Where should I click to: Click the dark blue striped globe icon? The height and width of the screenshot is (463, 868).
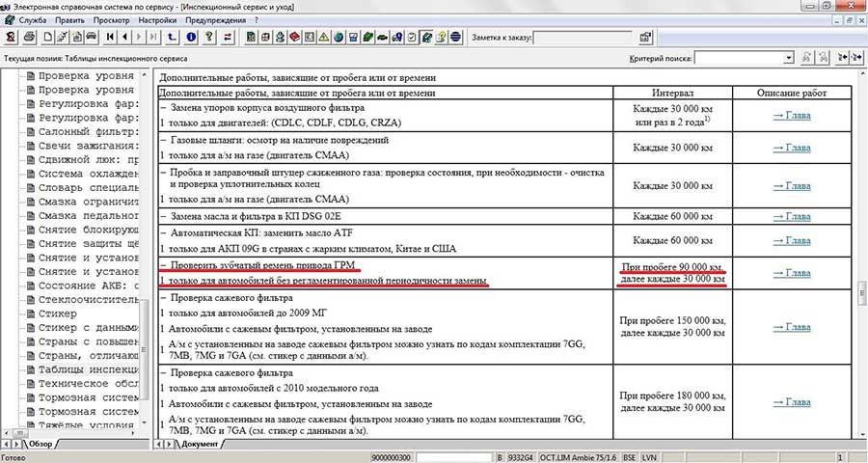455,37
